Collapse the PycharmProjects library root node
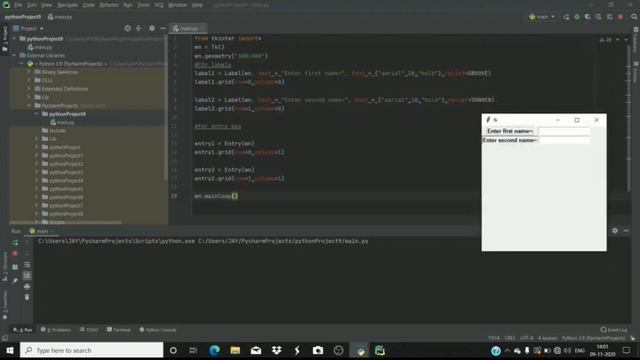The width and height of the screenshot is (640, 360). pyautogui.click(x=29, y=106)
